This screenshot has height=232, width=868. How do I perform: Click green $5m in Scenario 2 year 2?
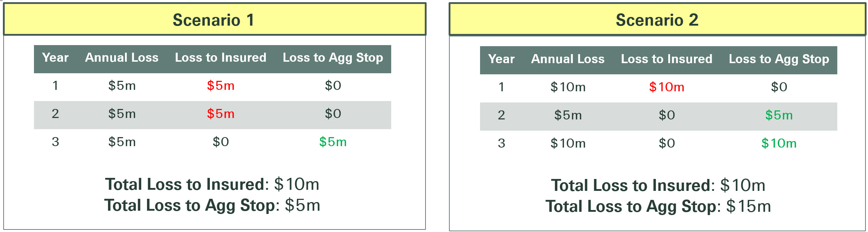(x=779, y=115)
